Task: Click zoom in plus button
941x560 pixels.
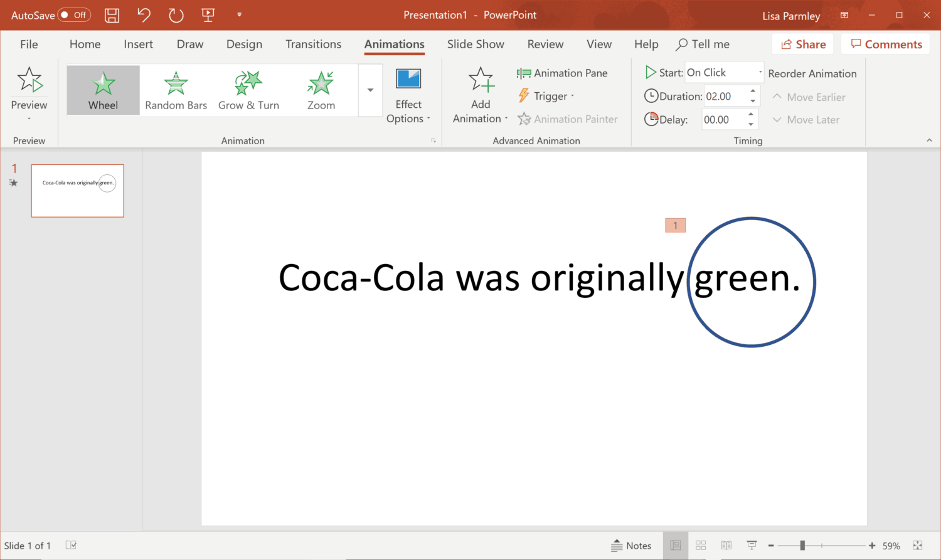Action: [x=872, y=546]
